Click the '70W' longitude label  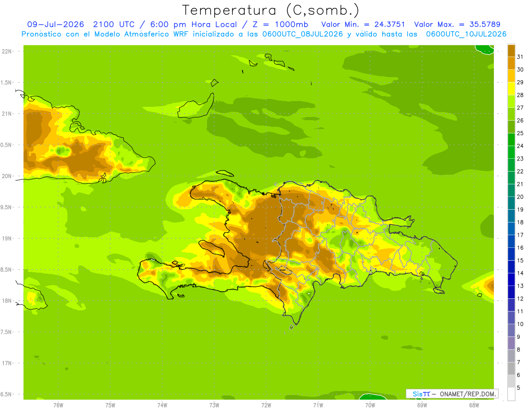coord(370,405)
